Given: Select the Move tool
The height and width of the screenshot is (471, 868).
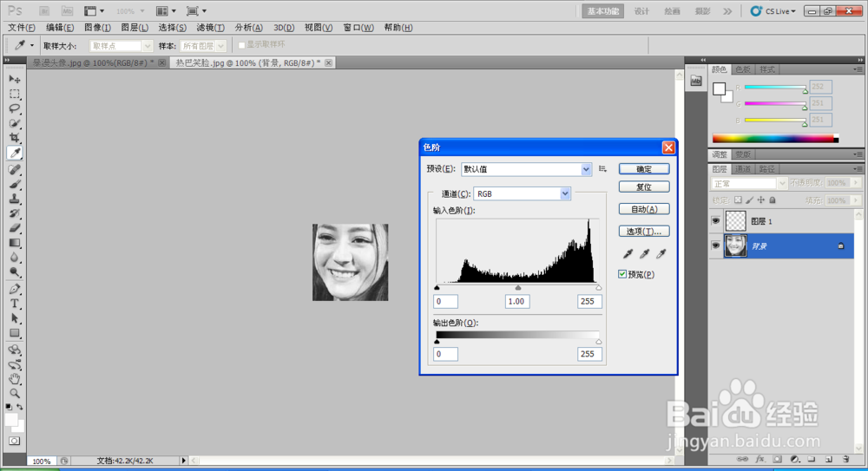Looking at the screenshot, I should [x=15, y=79].
